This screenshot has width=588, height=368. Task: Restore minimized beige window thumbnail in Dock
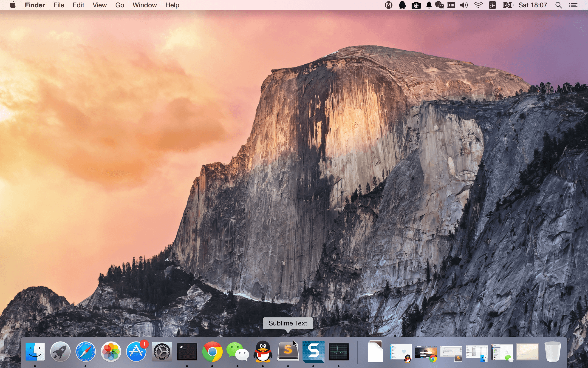coord(527,352)
